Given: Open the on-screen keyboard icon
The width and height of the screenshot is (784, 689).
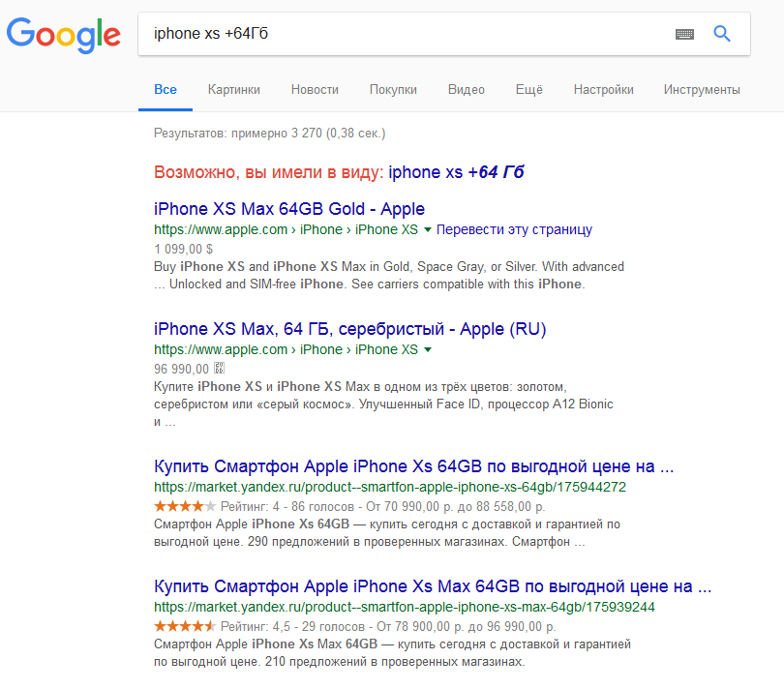Looking at the screenshot, I should pos(684,34).
